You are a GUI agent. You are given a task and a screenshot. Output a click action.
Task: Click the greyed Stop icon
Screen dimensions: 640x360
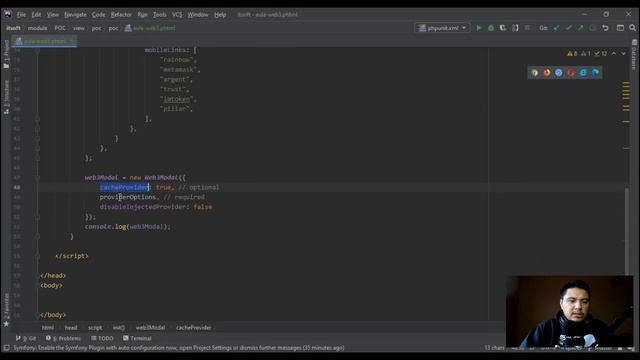[x=527, y=28]
